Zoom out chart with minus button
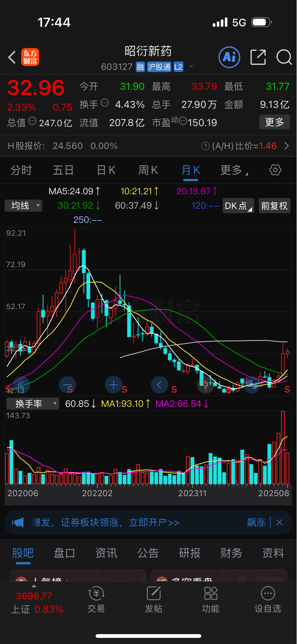The height and width of the screenshot is (644, 297). [67, 385]
